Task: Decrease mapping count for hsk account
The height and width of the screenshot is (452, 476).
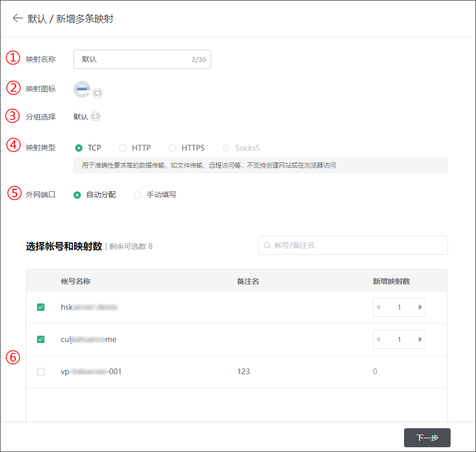Action: pyautogui.click(x=378, y=307)
